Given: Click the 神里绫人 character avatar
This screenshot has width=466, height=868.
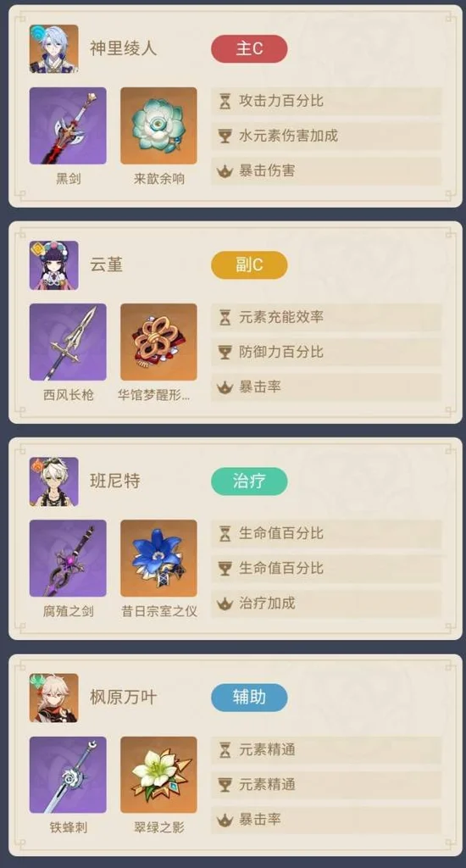Looking at the screenshot, I should pos(53,48).
